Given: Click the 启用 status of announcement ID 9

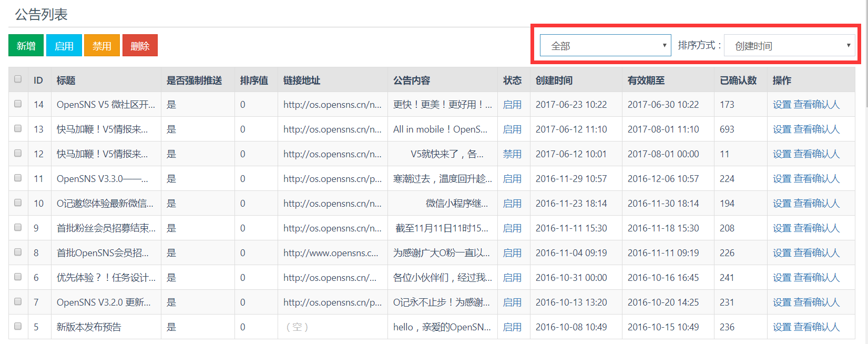Looking at the screenshot, I should pyautogui.click(x=512, y=228).
